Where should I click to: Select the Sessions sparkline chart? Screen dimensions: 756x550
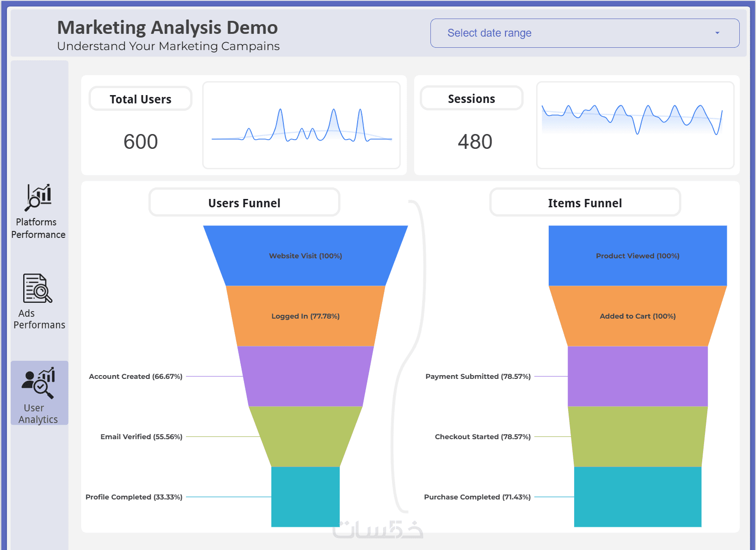point(635,125)
